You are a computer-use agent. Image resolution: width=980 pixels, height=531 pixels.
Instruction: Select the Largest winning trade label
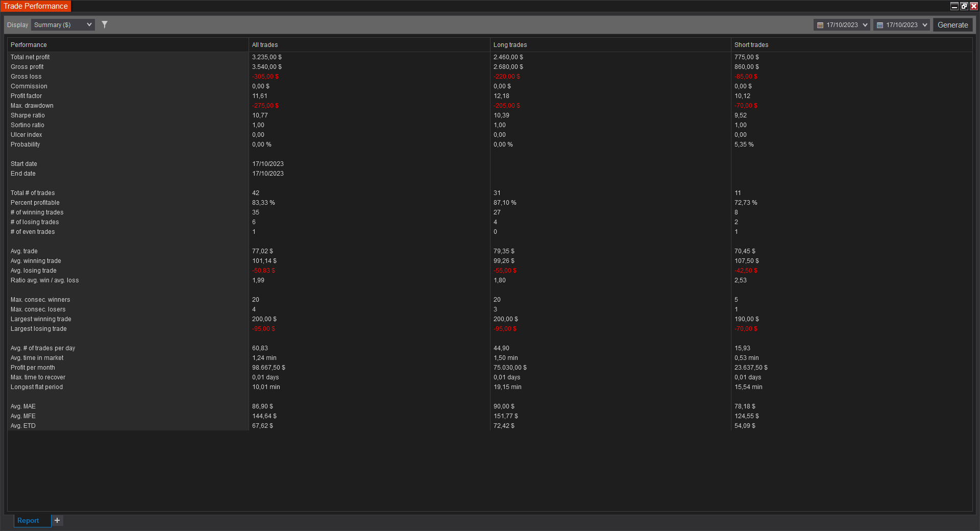41,319
